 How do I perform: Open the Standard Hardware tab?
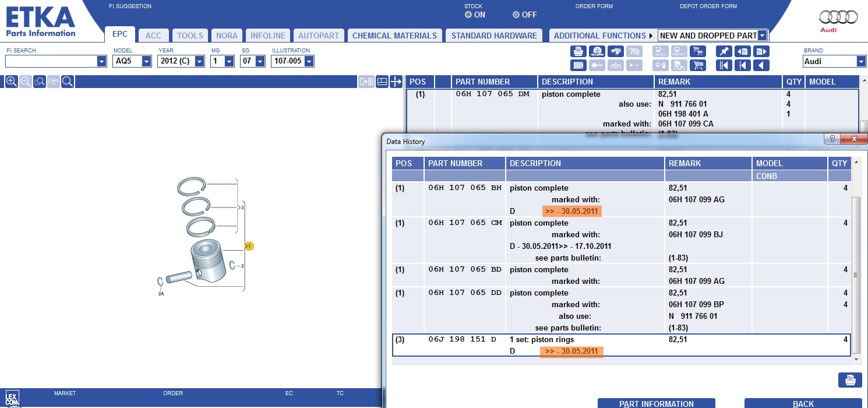tap(494, 36)
